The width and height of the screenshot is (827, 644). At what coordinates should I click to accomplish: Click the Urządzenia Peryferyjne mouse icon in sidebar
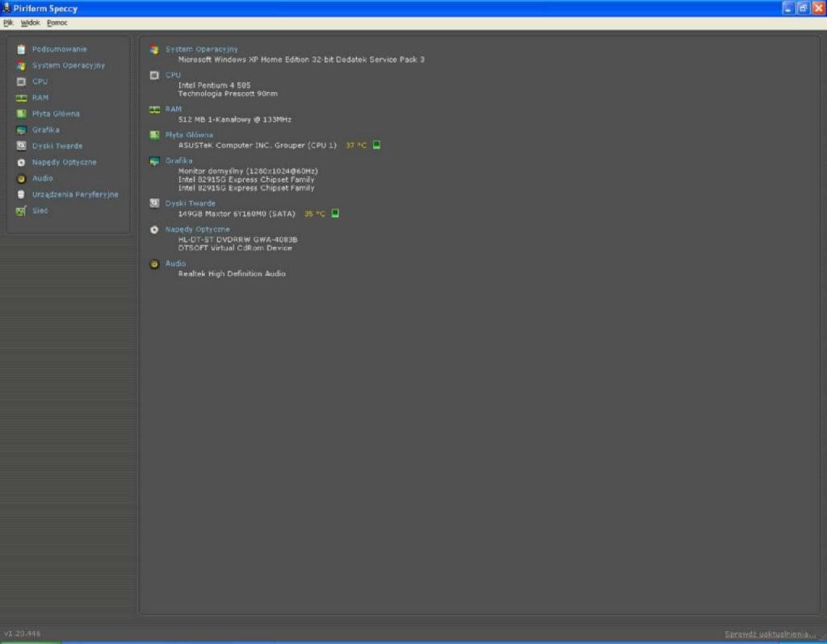[21, 194]
